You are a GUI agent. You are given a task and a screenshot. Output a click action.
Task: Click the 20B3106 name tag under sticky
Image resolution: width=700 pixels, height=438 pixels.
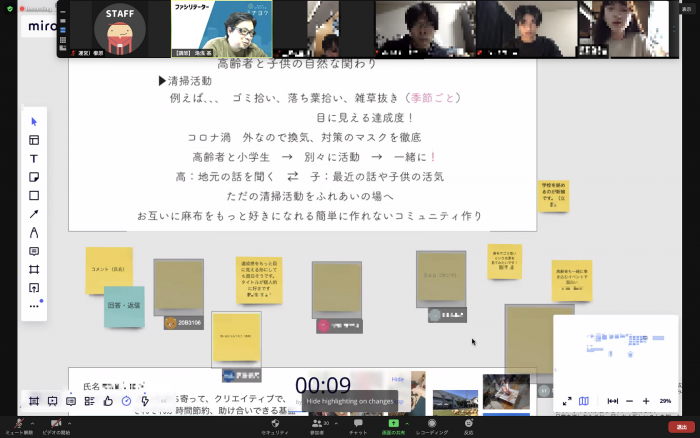point(184,322)
